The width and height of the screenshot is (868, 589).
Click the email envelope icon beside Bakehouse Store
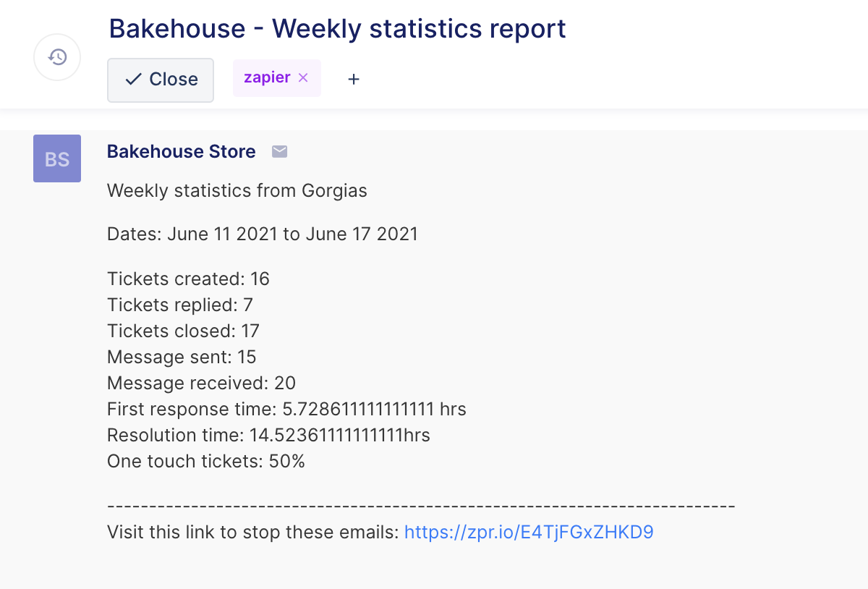279,151
